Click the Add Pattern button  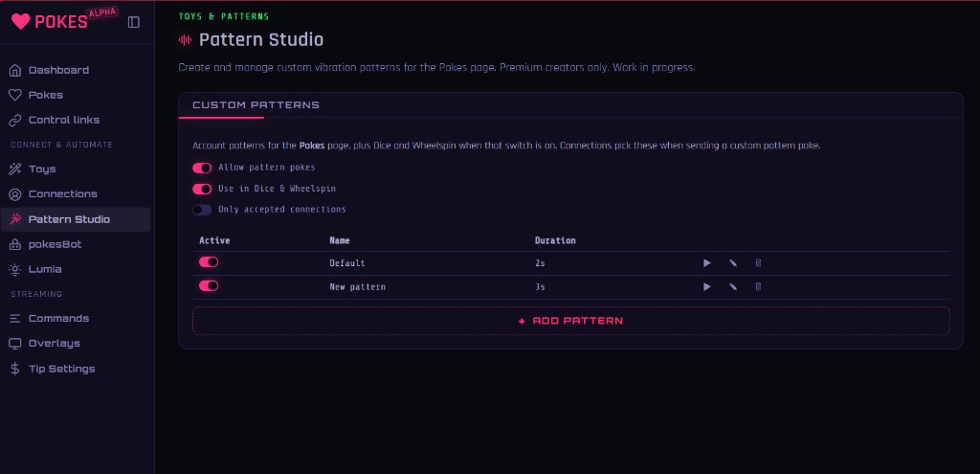pos(570,321)
